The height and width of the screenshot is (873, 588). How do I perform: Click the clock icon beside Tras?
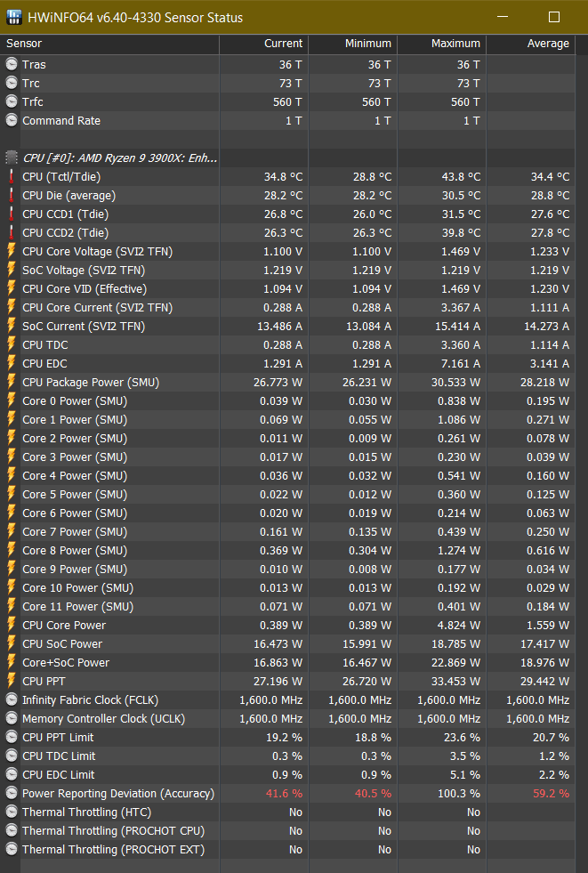[12, 64]
